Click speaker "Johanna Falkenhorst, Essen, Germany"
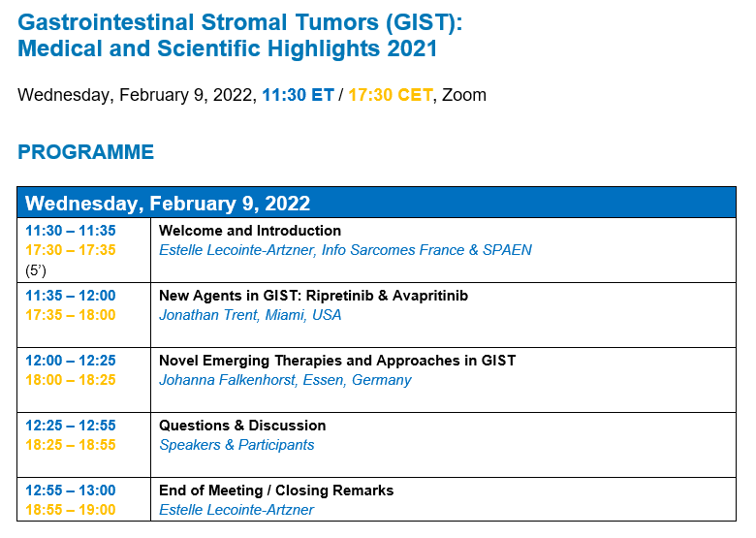 click(x=285, y=380)
